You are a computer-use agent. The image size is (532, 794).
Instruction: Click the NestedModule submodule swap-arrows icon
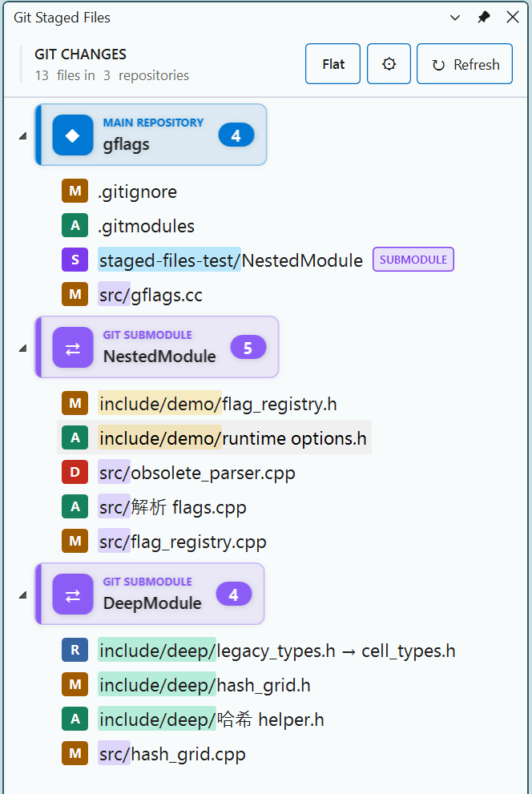(73, 348)
